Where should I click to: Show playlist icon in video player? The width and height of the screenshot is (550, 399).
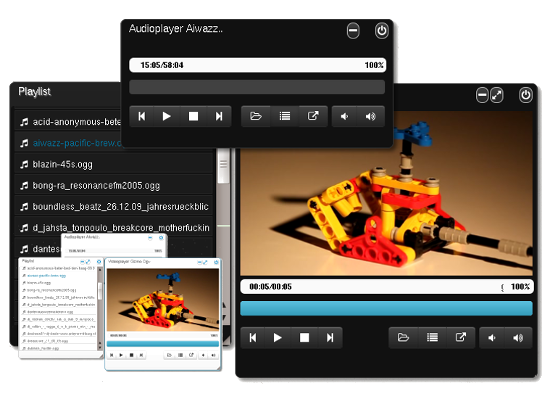pyautogui.click(x=432, y=338)
